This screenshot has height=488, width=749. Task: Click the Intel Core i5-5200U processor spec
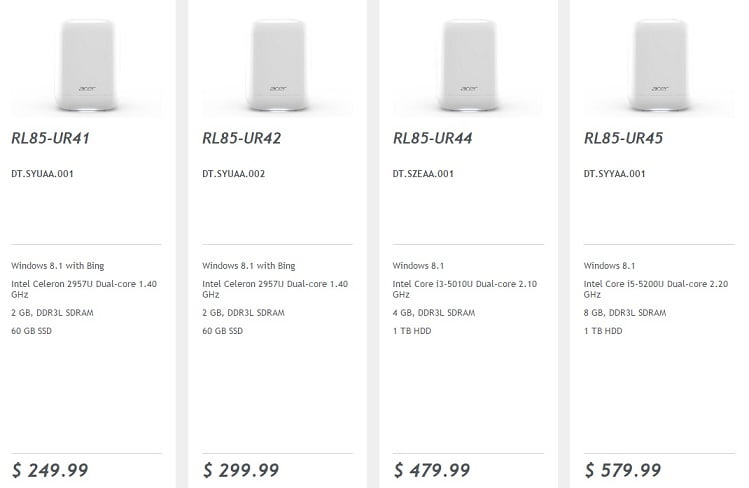tap(656, 289)
